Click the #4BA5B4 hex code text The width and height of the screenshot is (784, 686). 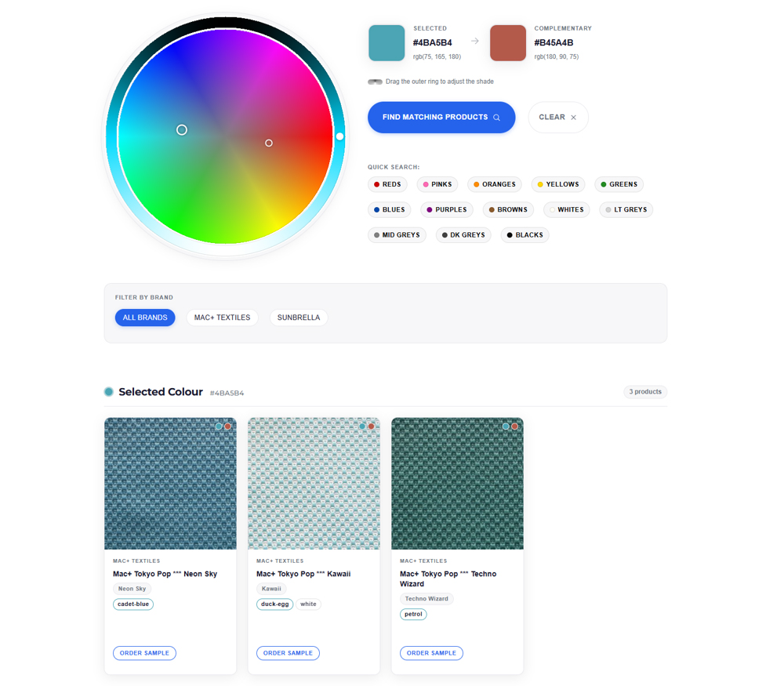[433, 43]
